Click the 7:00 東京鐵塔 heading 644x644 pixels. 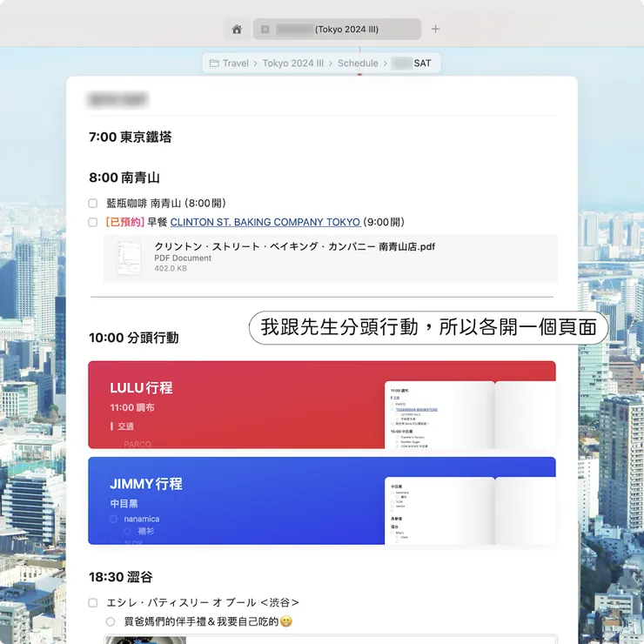[x=130, y=137]
